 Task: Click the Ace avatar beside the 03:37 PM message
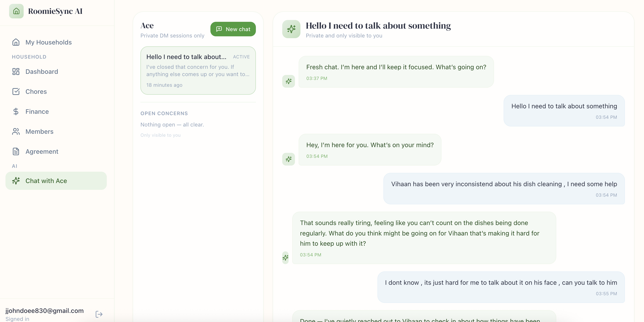[x=288, y=81]
